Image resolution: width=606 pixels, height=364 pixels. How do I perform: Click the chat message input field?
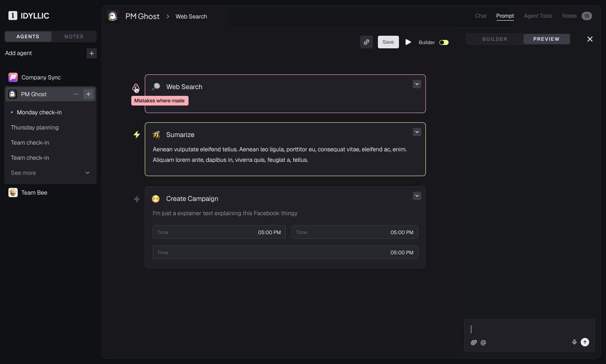(529, 329)
